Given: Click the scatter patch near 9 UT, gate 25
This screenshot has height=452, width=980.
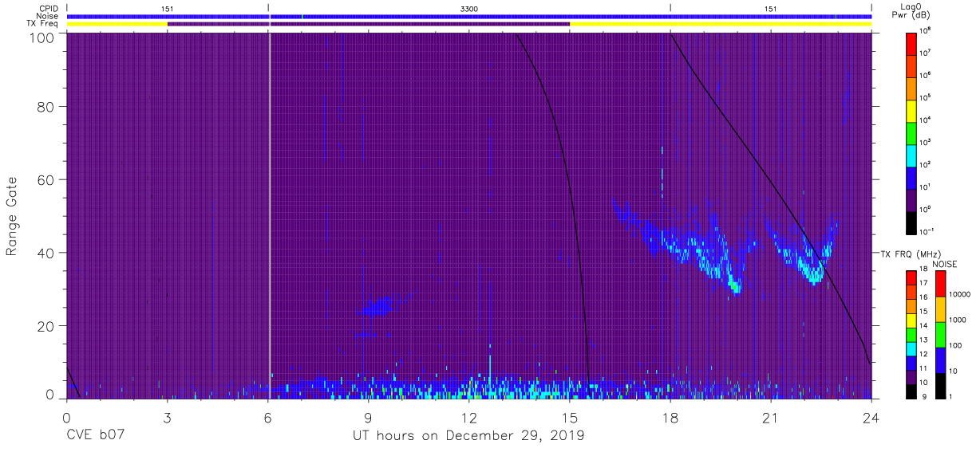Looking at the screenshot, I should [x=381, y=307].
